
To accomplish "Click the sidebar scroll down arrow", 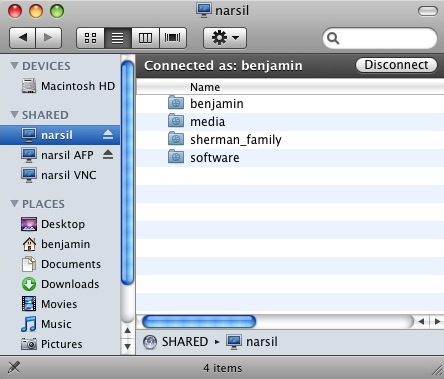I will coord(127,347).
